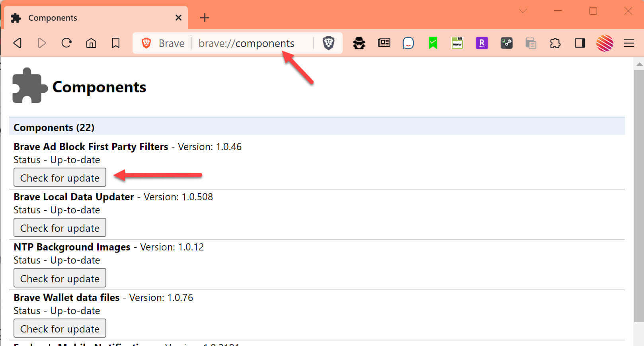Click the Components page heading
The height and width of the screenshot is (346, 644).
99,87
